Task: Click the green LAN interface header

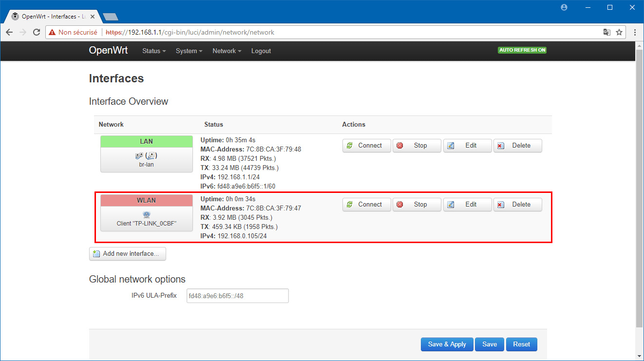Action: coord(146,141)
